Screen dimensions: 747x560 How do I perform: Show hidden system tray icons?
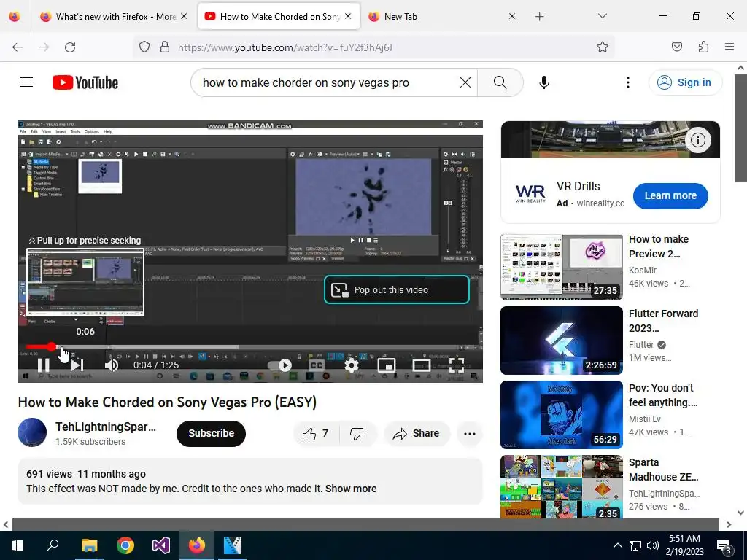point(617,545)
